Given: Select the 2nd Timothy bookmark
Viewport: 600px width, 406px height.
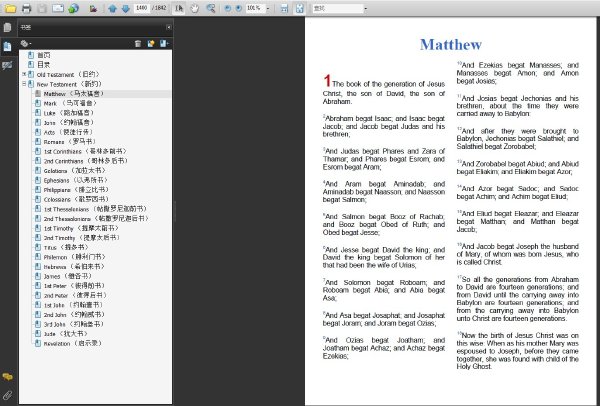Looking at the screenshot, I should pos(82,238).
